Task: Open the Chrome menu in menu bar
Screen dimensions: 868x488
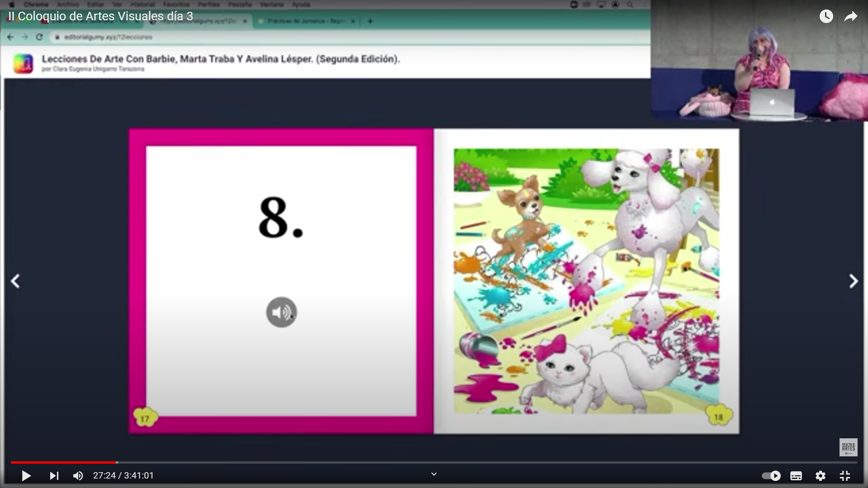Action: 36,5
